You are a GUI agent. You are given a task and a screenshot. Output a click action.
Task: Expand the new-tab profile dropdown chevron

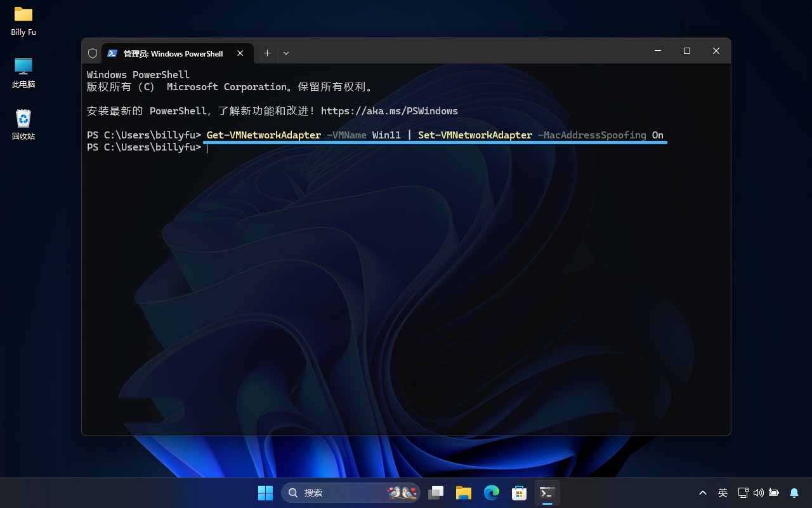click(286, 53)
